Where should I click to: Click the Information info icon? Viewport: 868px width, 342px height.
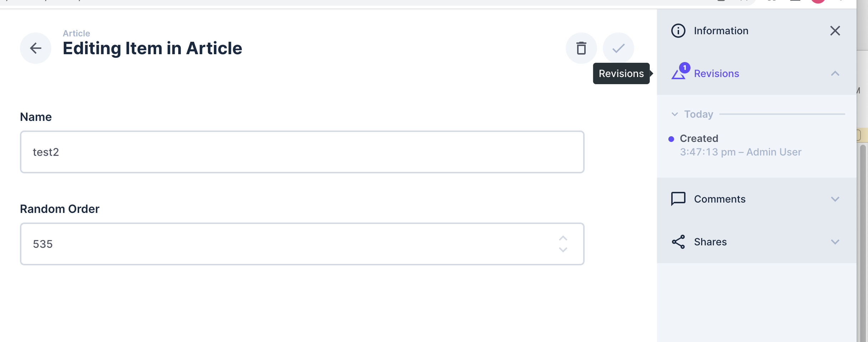coord(678,31)
